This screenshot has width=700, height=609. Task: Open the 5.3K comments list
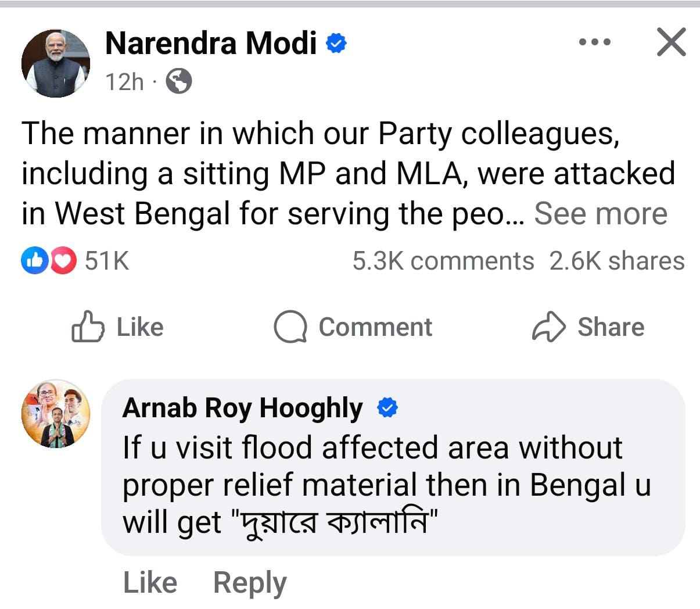[x=443, y=261]
